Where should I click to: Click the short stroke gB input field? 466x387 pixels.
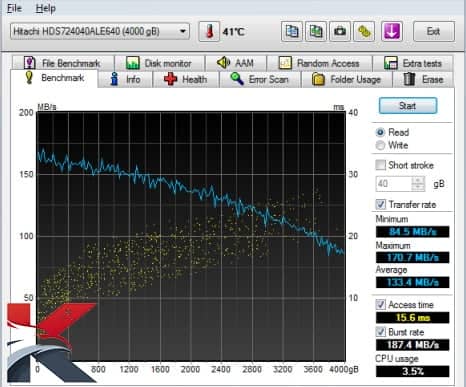pyautogui.click(x=394, y=184)
